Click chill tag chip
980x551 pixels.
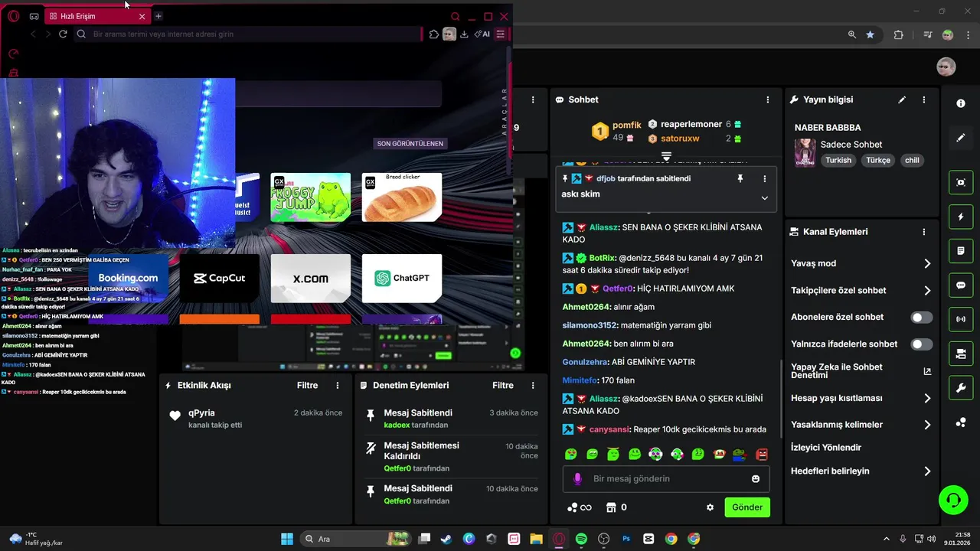(x=912, y=161)
